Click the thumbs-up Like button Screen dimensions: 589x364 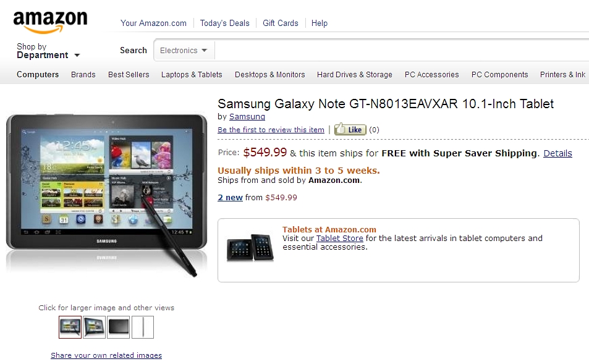click(x=350, y=130)
